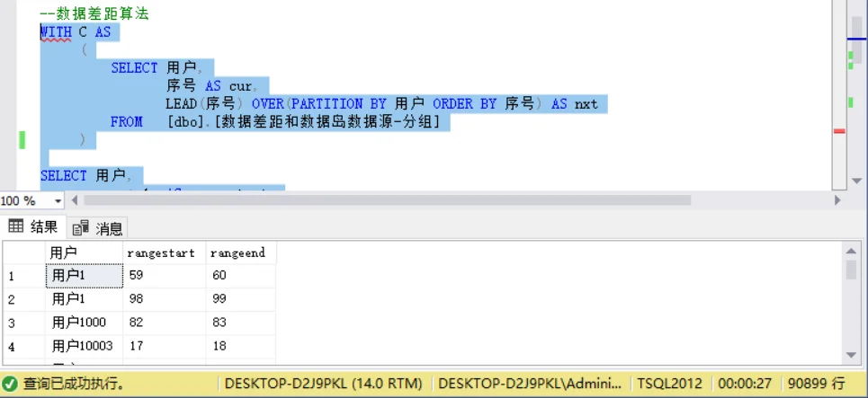Click the PARTITION BY keyword
This screenshot has width=868, height=398.
tap(339, 104)
